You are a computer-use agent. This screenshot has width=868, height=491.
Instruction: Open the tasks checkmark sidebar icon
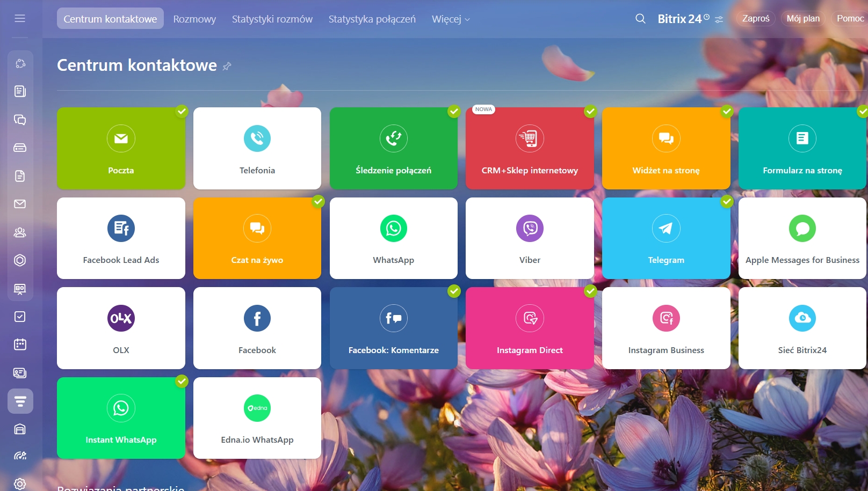pos(20,317)
